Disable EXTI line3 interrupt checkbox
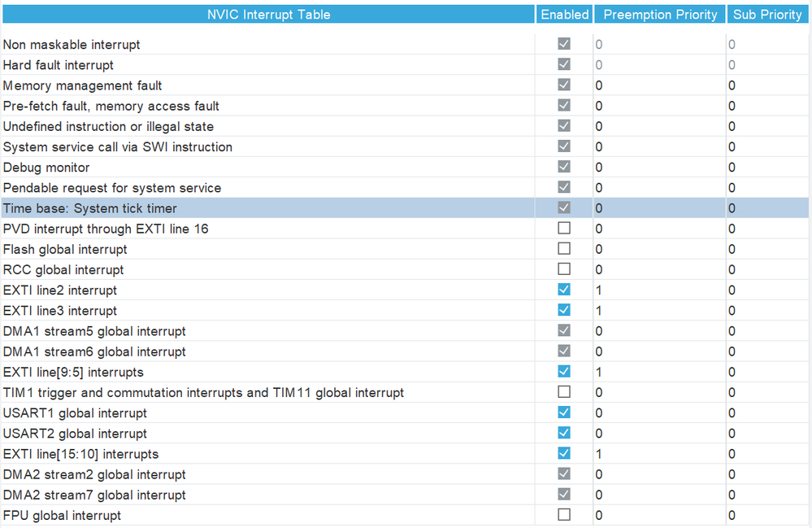Viewport: 812px width, 528px height. click(x=564, y=310)
